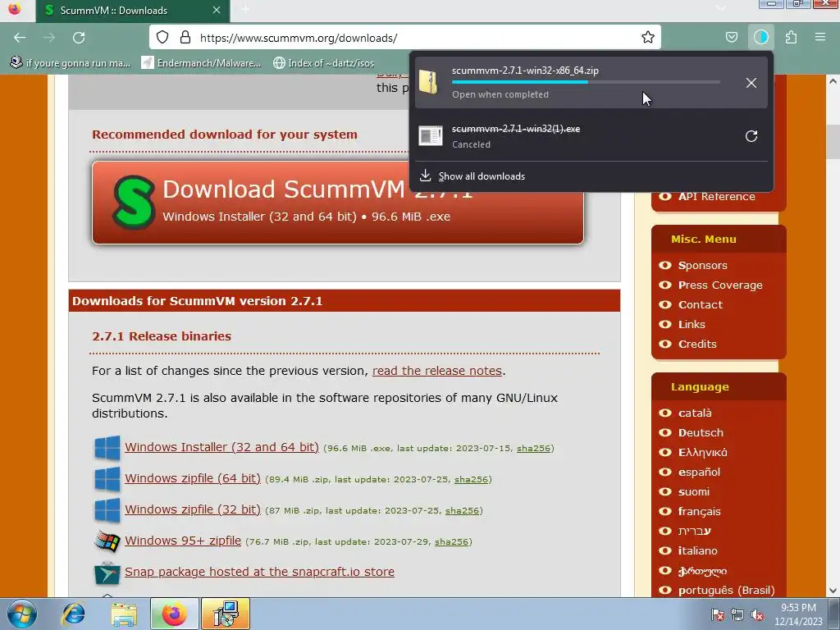The image size is (840, 630).
Task: Open 'if youre gonna run ma...' bookmark
Action: pos(71,63)
